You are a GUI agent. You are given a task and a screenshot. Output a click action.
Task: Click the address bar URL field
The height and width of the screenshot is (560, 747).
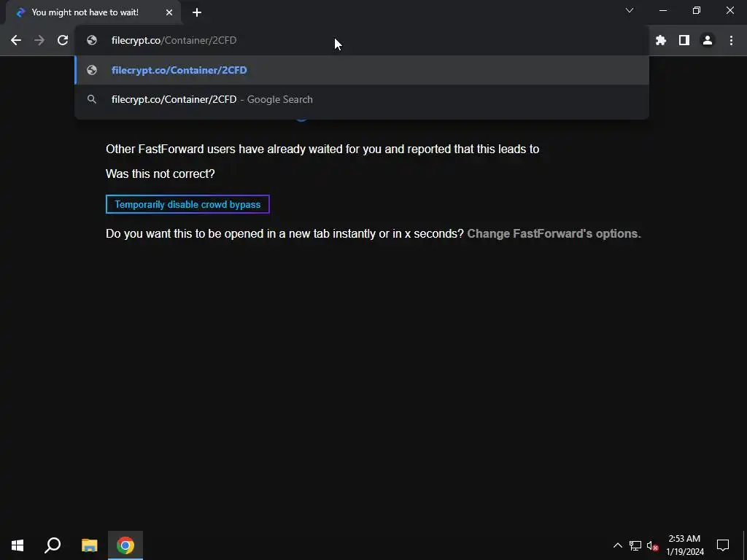tap(362, 41)
